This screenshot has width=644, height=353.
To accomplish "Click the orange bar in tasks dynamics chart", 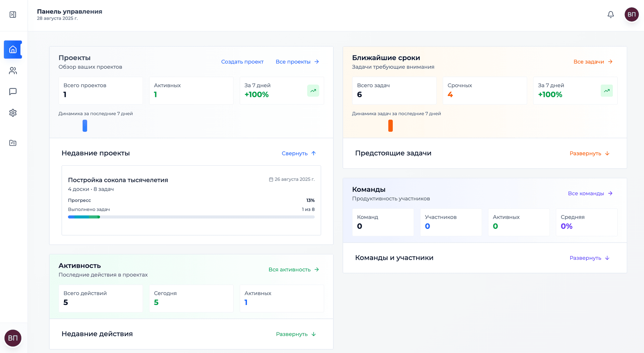I will [390, 126].
